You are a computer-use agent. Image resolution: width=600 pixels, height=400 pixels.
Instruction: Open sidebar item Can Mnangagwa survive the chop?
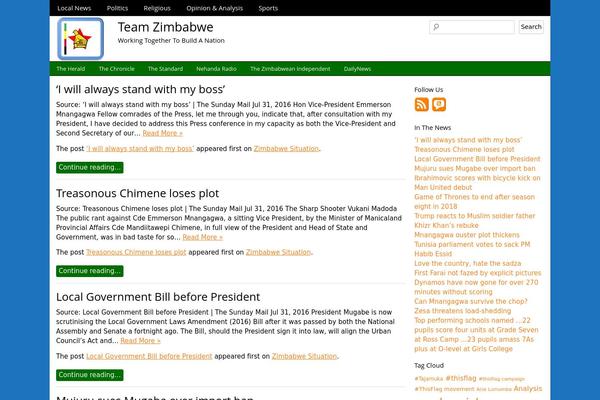471,301
